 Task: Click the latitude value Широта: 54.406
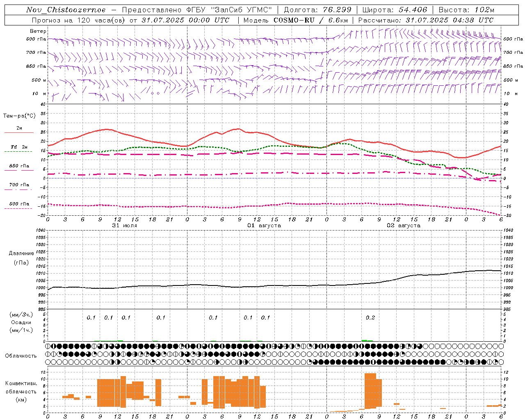[x=395, y=10]
